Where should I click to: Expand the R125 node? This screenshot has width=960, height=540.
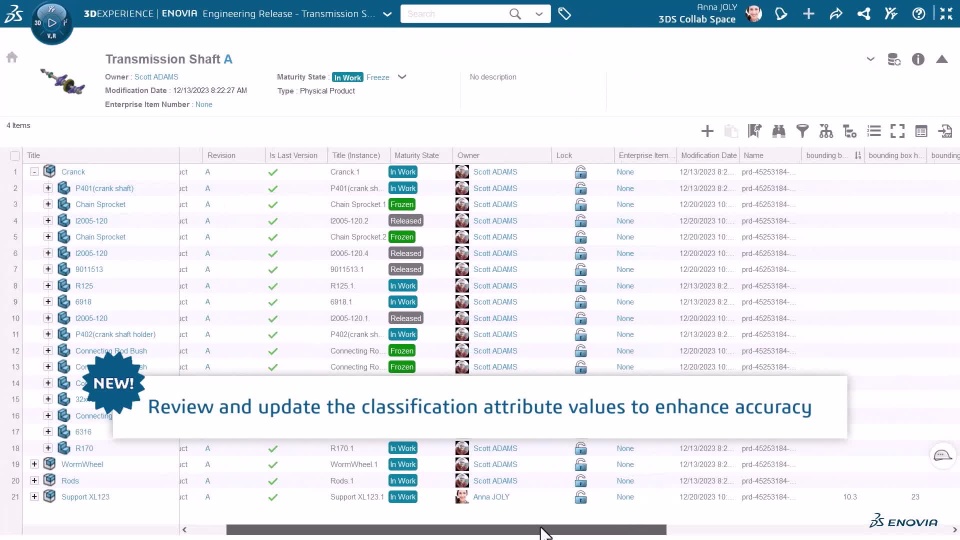[x=48, y=285]
